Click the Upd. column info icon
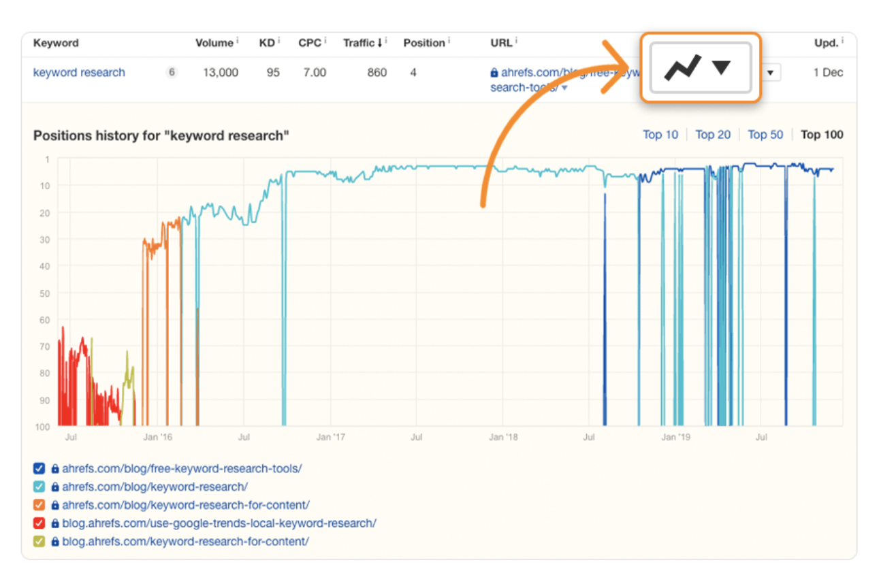The image size is (896, 588). point(842,39)
